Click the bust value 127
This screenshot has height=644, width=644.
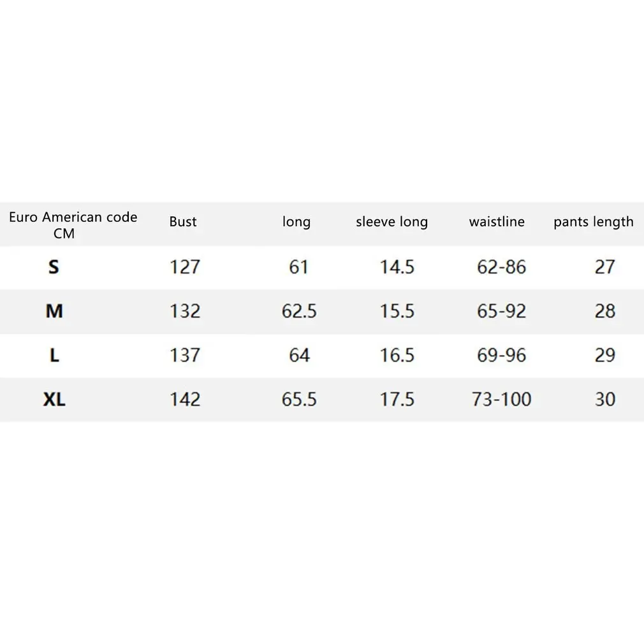185,267
